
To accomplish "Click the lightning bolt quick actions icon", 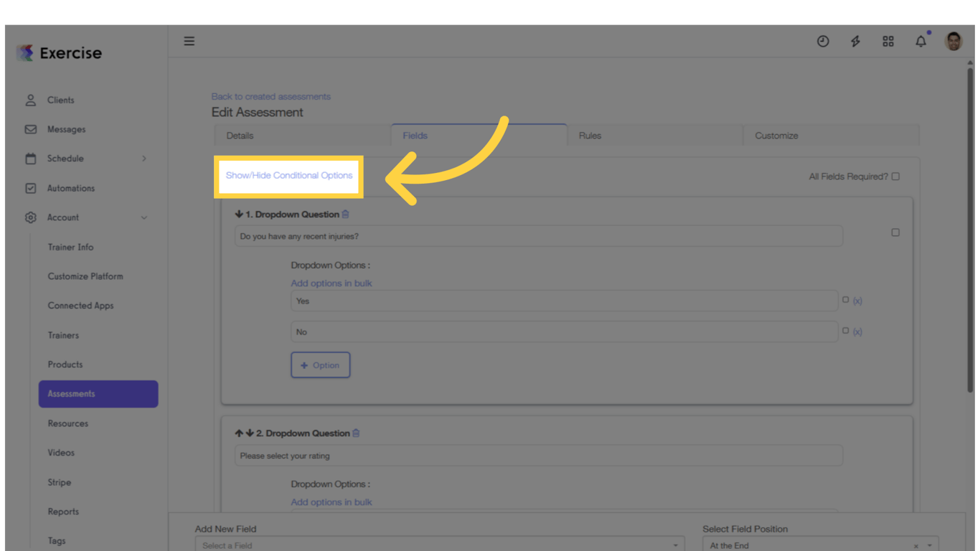I will coord(855,41).
